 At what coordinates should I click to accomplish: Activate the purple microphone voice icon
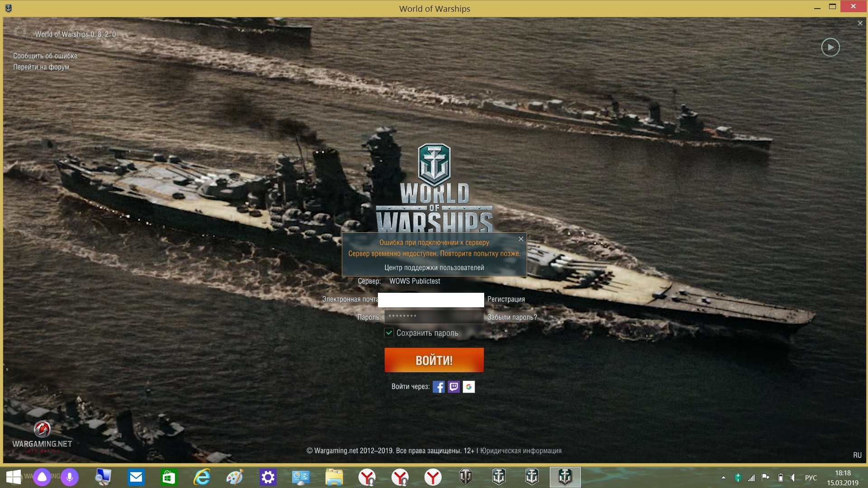tap(70, 477)
